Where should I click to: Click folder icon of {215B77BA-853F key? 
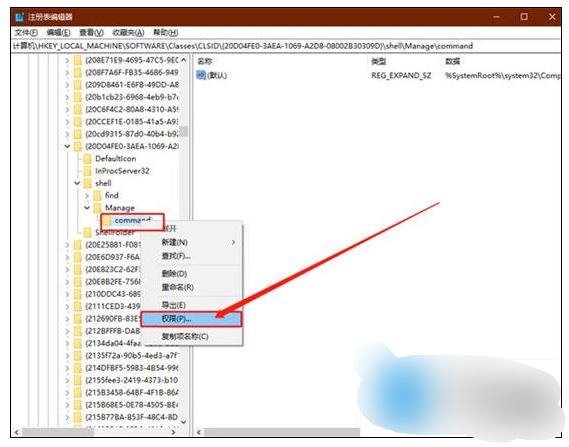pos(78,417)
